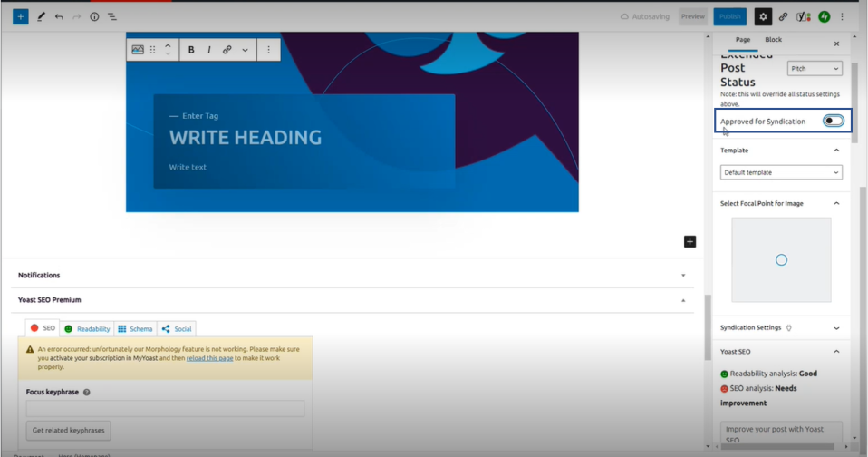The image size is (868, 457).
Task: Enable the Approved for Syndication toggle
Action: [833, 121]
